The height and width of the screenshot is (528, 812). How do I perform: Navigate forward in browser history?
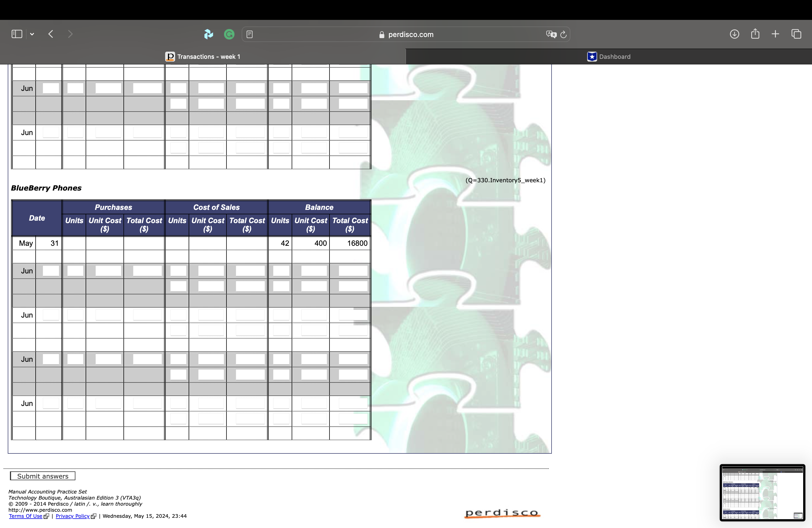pos(70,34)
